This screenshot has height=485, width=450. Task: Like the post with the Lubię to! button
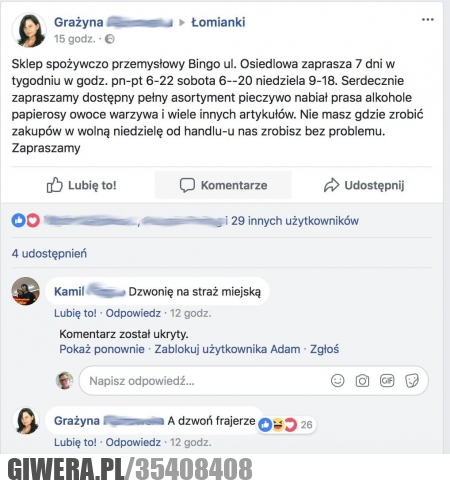[82, 185]
